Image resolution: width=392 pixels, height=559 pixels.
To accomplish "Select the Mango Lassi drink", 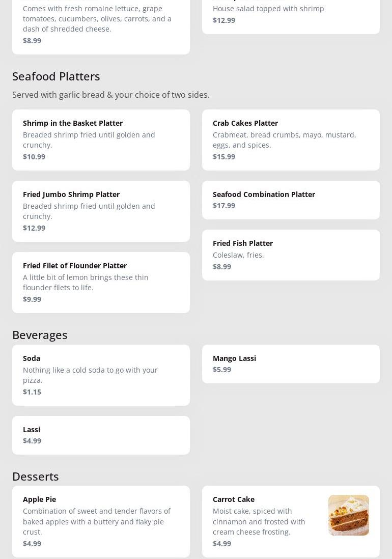I will click(x=291, y=364).
